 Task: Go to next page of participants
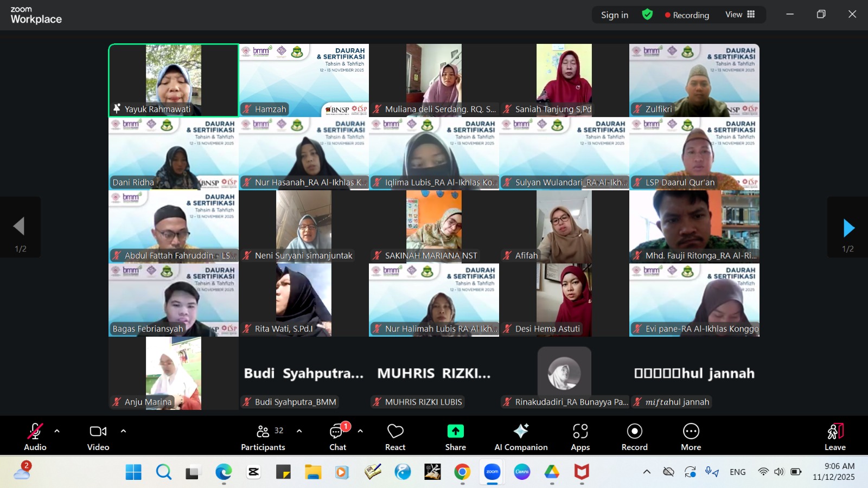click(x=848, y=228)
